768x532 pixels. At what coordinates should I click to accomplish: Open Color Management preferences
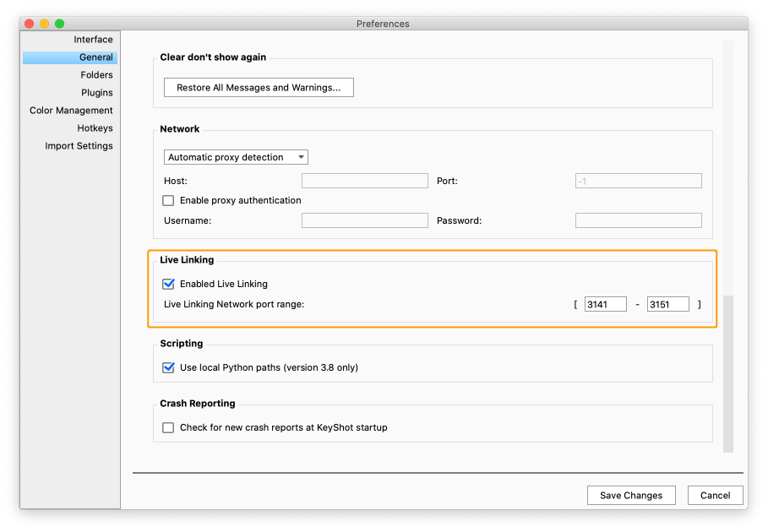[x=71, y=111]
